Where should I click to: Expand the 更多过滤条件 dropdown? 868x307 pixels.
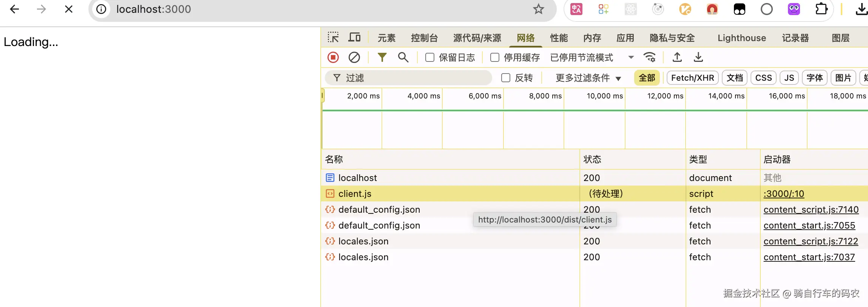(588, 78)
